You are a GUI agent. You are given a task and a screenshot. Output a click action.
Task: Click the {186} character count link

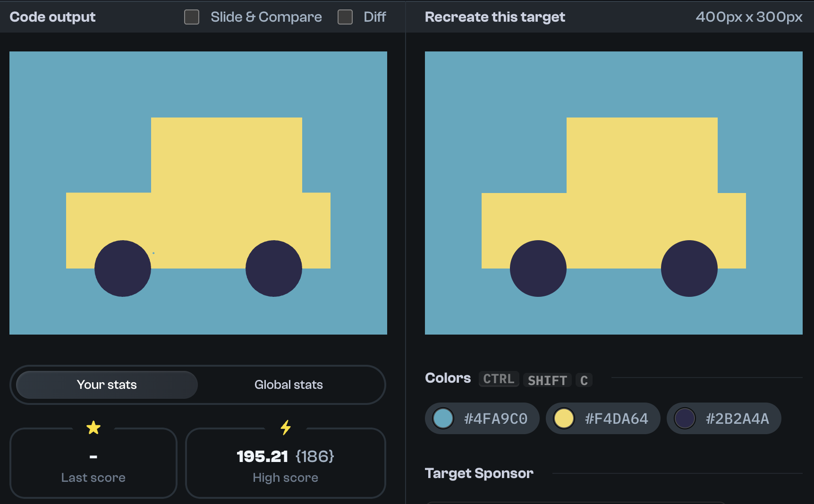click(315, 456)
